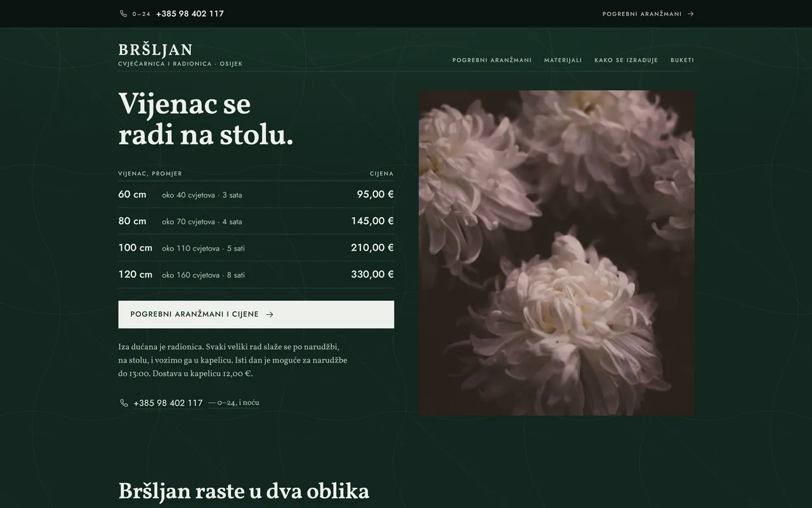812x508 pixels.
Task: Call the phone number below the paragraph
Action: pos(168,403)
